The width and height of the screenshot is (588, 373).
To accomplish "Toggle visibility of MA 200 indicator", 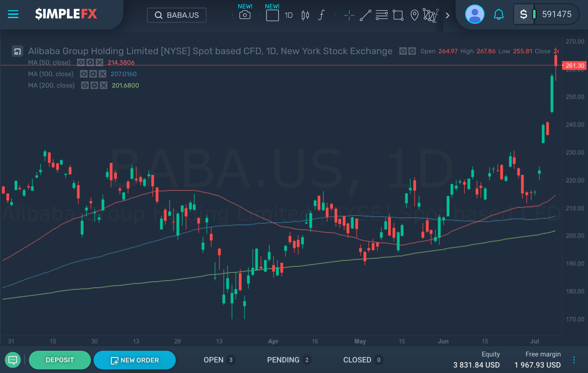I will tap(85, 85).
